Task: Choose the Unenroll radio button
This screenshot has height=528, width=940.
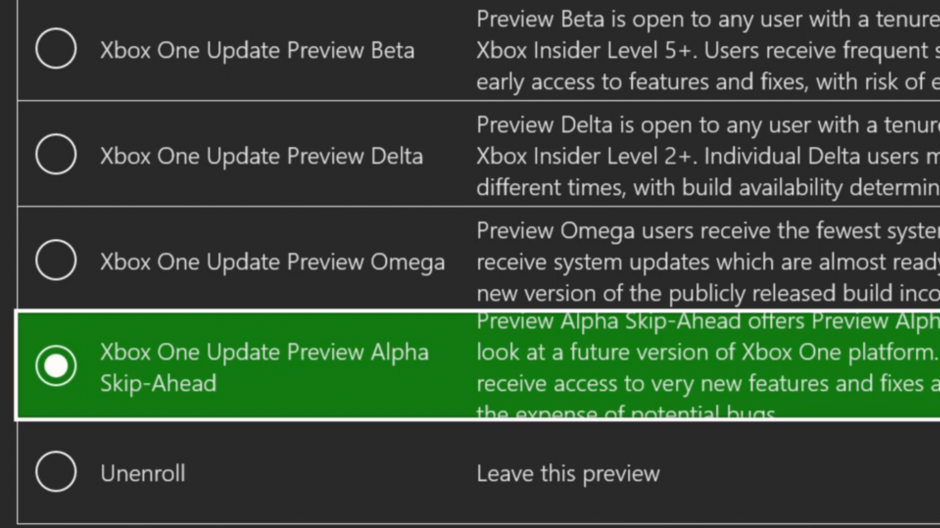Action: pyautogui.click(x=56, y=472)
